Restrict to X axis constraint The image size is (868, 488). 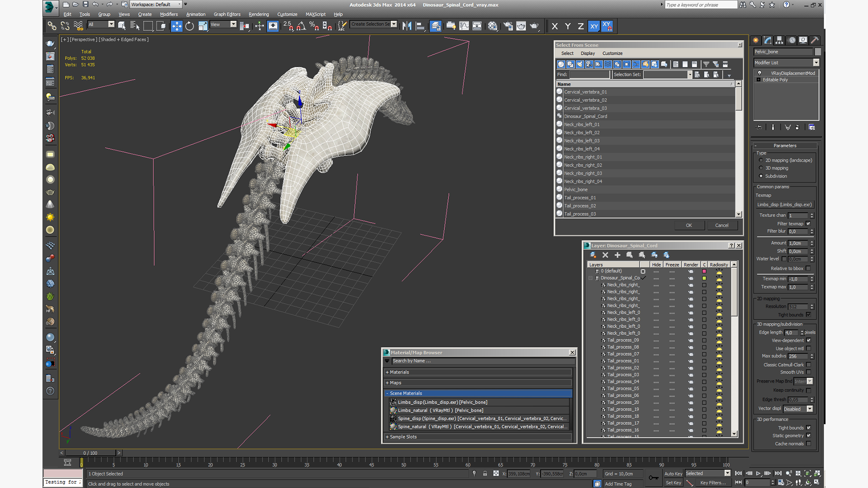click(x=555, y=26)
